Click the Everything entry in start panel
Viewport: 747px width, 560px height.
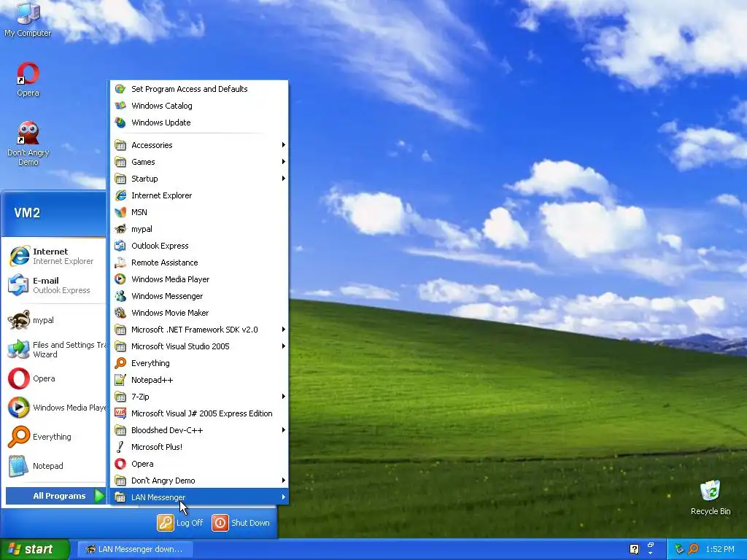coord(54,437)
